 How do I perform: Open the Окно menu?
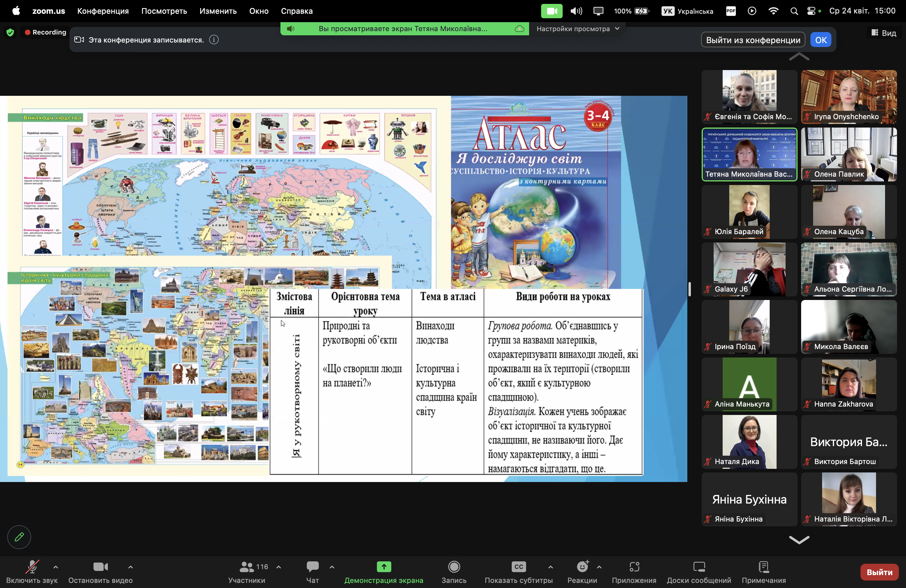click(259, 11)
